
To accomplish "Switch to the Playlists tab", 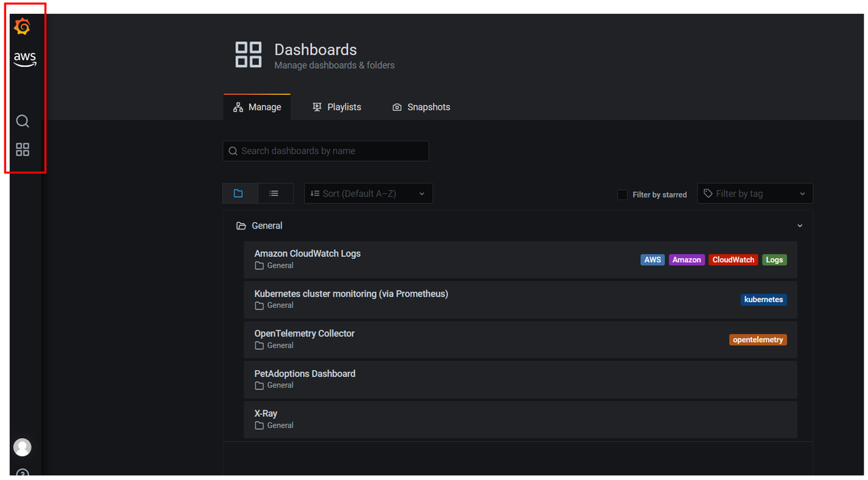I will [337, 107].
